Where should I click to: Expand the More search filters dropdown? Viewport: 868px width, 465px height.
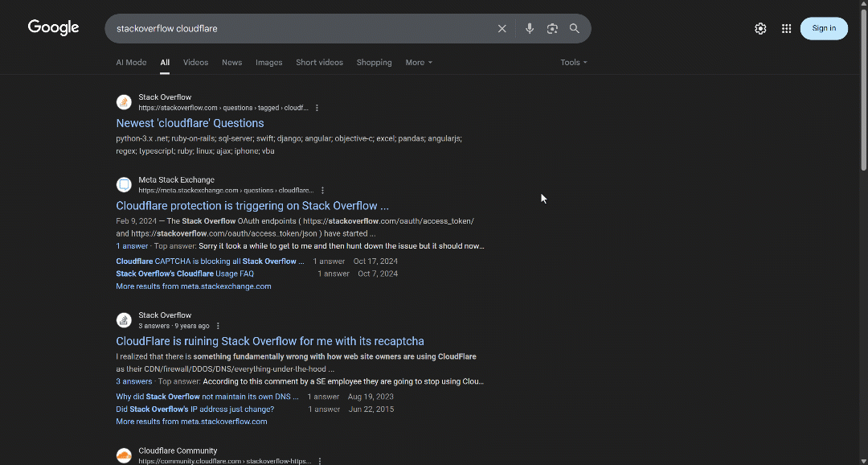pyautogui.click(x=419, y=63)
